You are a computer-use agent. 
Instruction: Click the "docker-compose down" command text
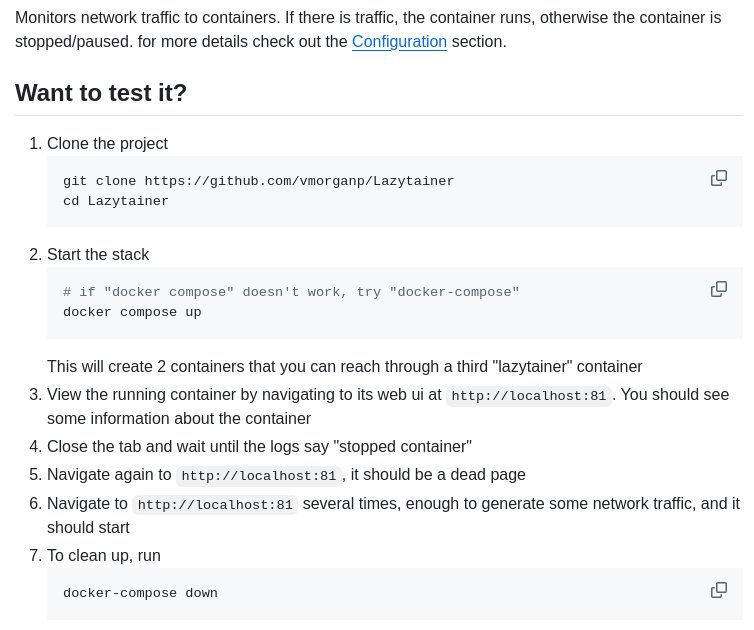coord(140,593)
